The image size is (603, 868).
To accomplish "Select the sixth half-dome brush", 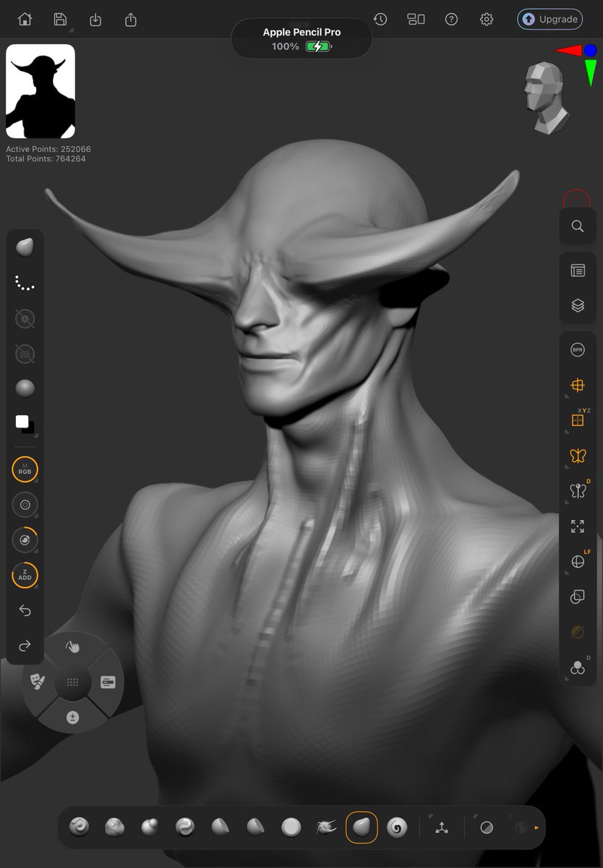I will [x=256, y=827].
